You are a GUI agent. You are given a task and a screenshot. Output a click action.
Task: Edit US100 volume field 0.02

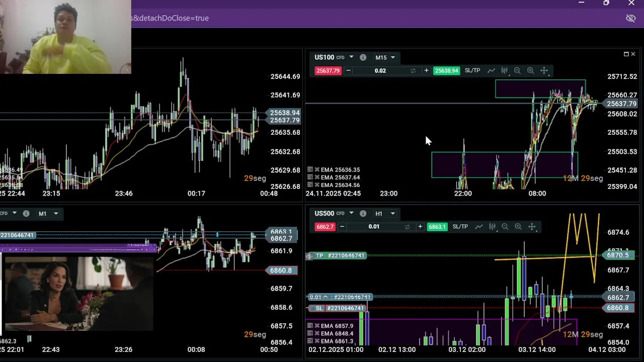click(380, 71)
